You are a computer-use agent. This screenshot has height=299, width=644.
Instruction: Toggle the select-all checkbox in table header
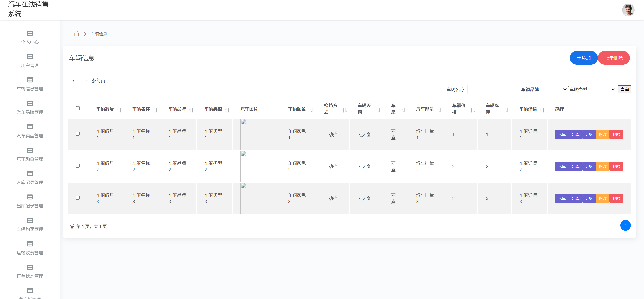[78, 108]
